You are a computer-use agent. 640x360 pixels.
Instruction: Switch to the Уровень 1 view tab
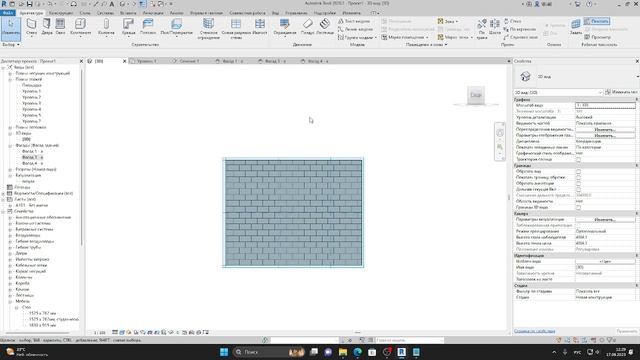click(x=147, y=61)
